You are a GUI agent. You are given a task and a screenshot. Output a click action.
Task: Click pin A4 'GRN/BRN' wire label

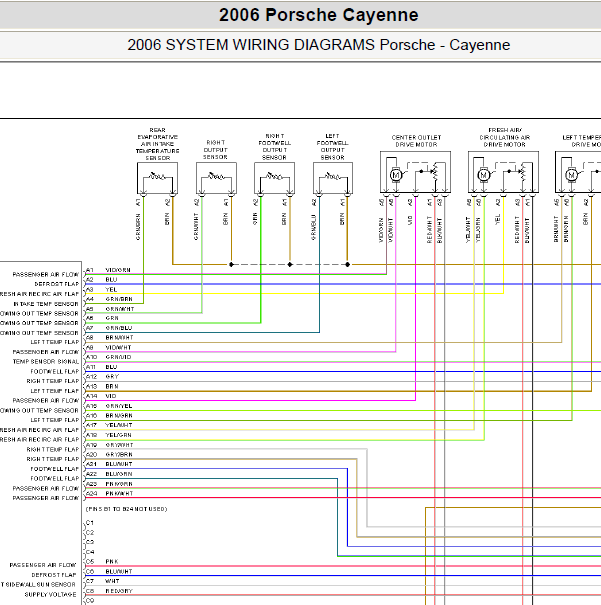119,299
